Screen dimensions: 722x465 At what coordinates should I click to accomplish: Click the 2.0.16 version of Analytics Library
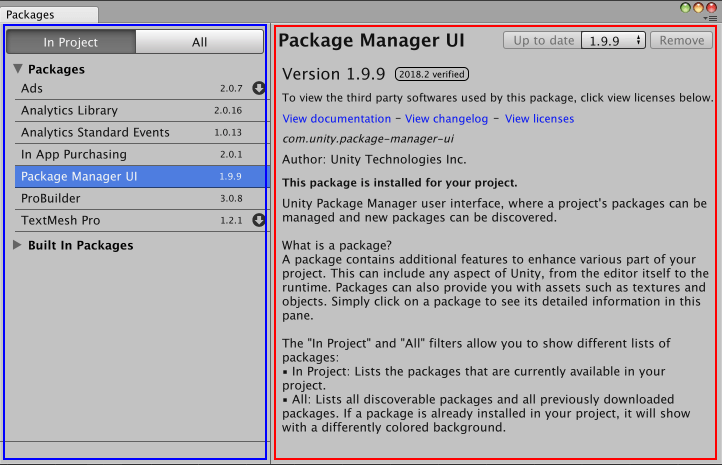[x=228, y=110]
